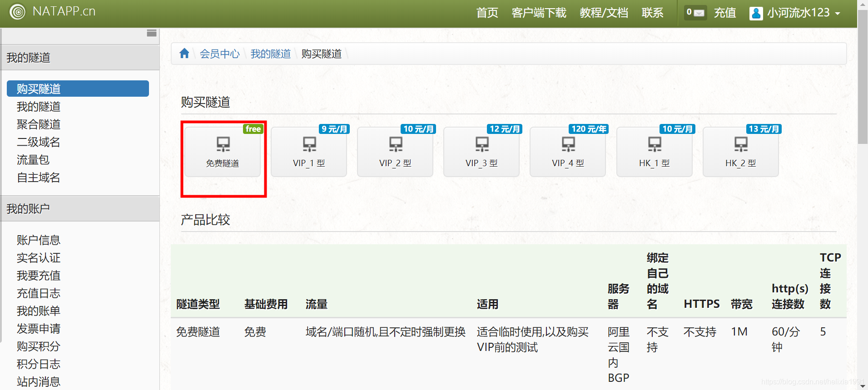This screenshot has width=868, height=390.
Task: Open 发票申请 in the sidebar
Action: point(39,329)
